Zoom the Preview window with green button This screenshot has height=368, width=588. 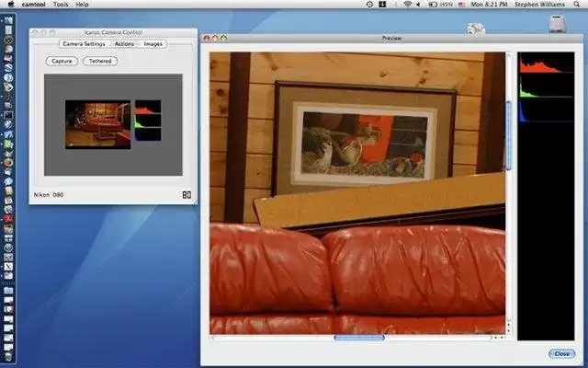(224, 38)
